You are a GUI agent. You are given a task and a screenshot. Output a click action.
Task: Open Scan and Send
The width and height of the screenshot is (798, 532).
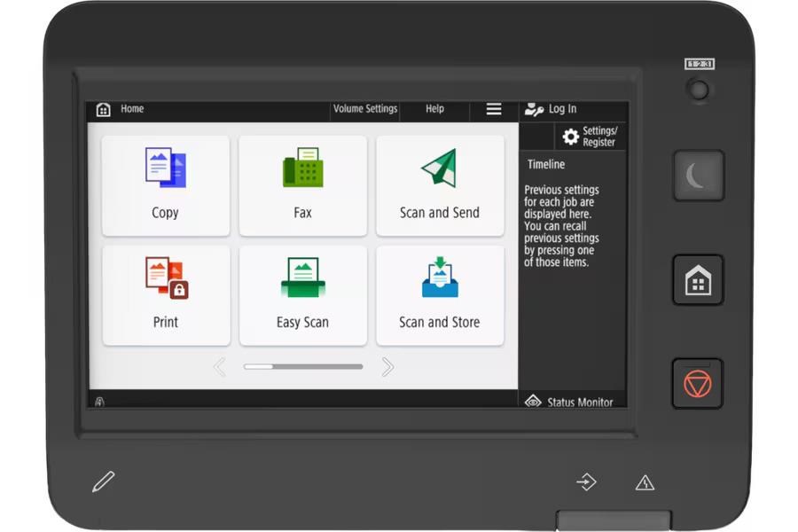tap(440, 185)
